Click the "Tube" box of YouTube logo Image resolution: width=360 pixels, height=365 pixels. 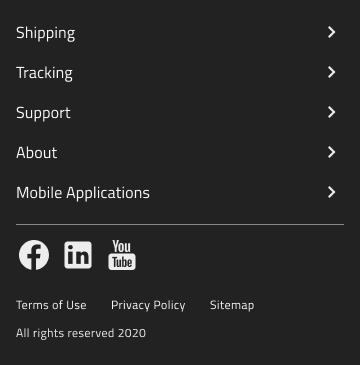click(122, 262)
